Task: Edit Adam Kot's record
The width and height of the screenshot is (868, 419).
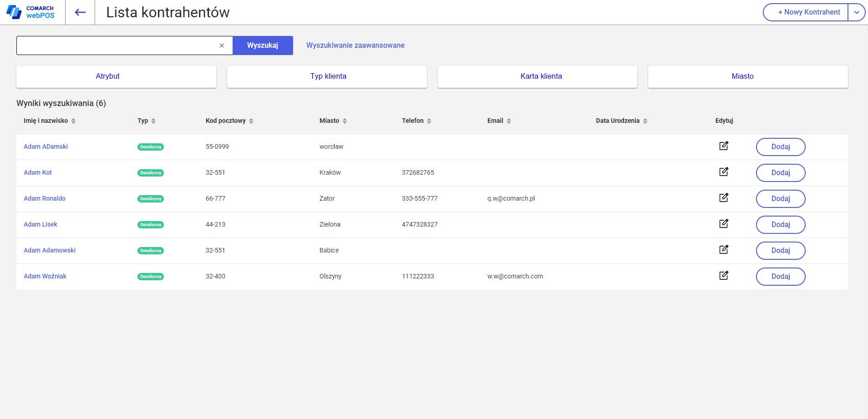Action: [724, 172]
